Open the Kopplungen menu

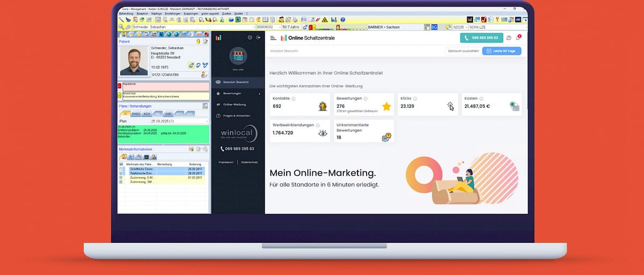(x=191, y=13)
